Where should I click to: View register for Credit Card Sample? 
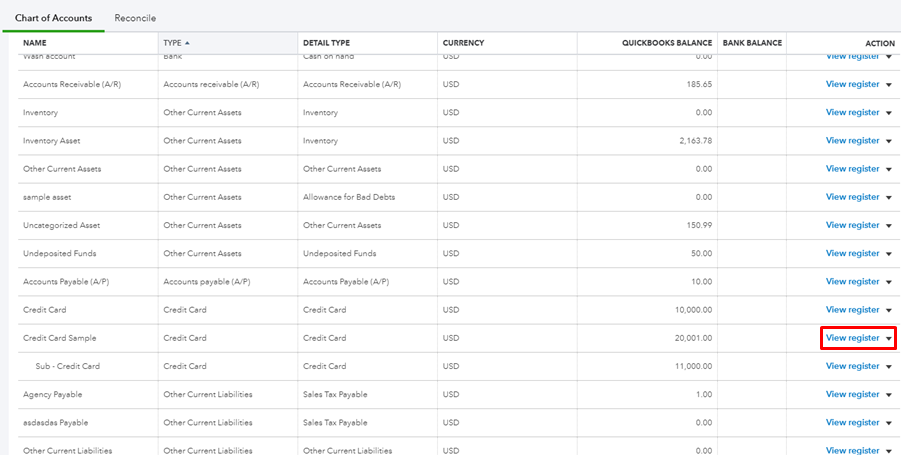tap(852, 338)
